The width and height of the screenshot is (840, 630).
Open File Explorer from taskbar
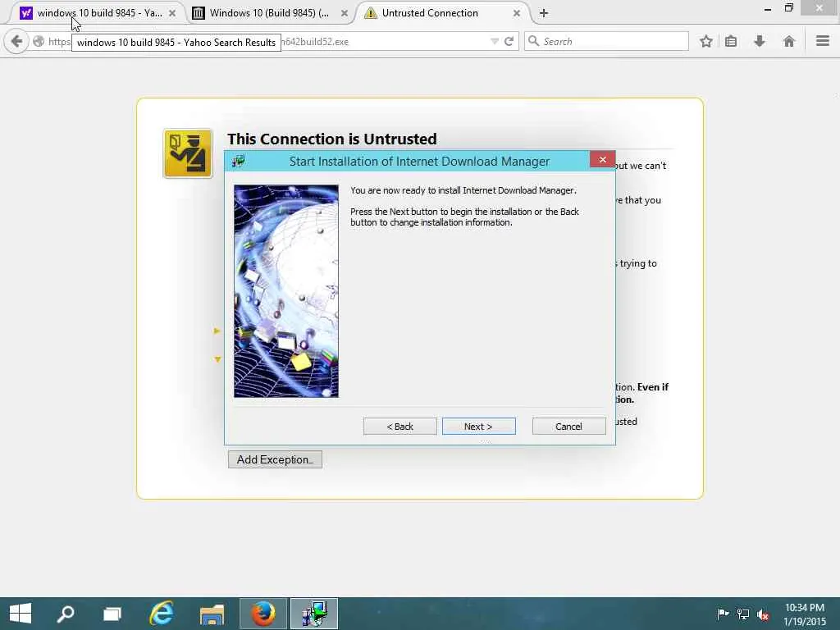point(212,614)
